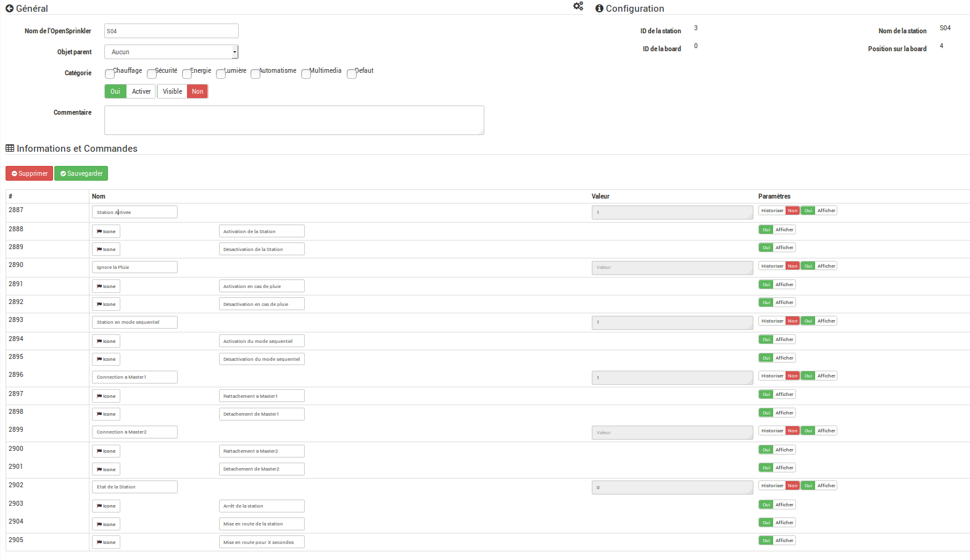Viewport: 970px width, 560px height.
Task: Click the Icone flag button in row 2891
Action: pyautogui.click(x=106, y=286)
